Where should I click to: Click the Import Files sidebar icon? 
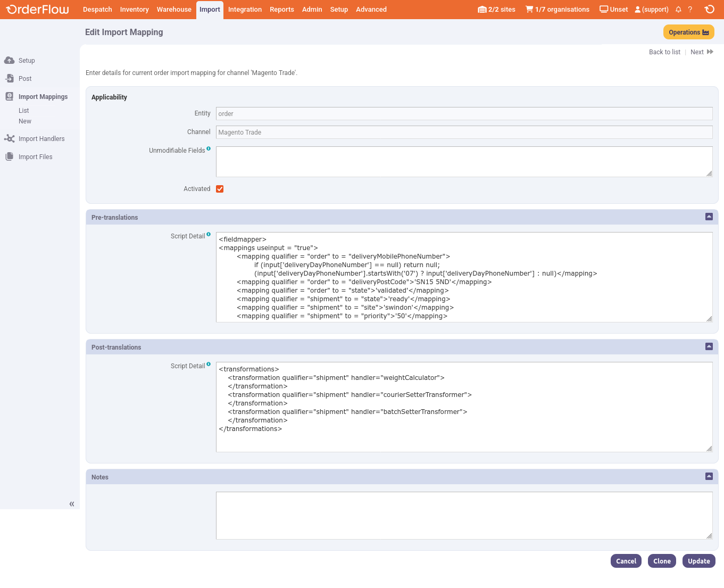(9, 157)
